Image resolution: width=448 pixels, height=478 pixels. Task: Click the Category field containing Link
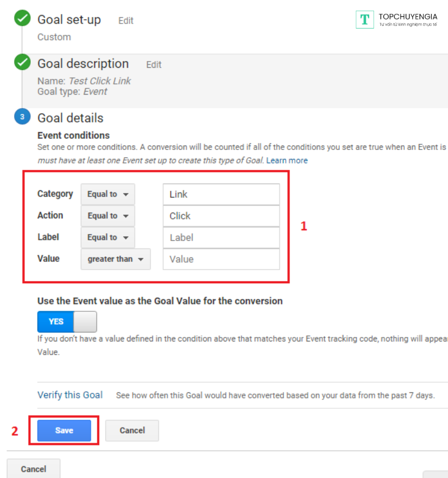[221, 194]
